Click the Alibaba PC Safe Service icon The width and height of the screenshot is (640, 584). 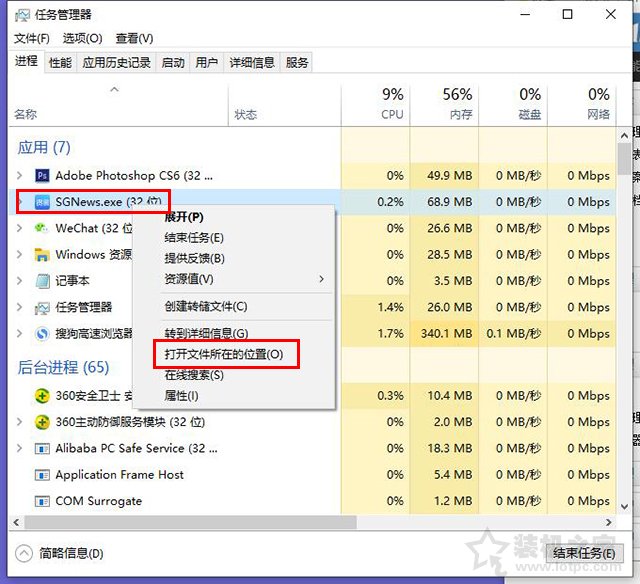[x=42, y=449]
